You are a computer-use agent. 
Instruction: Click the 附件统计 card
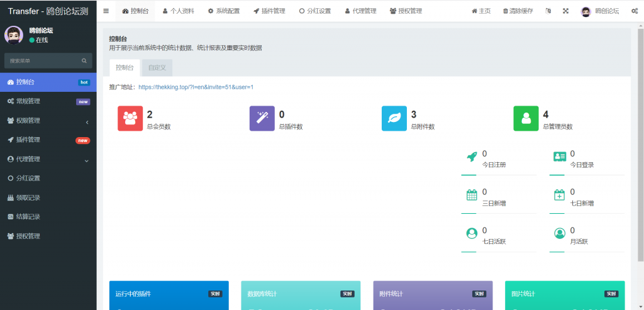point(433,295)
